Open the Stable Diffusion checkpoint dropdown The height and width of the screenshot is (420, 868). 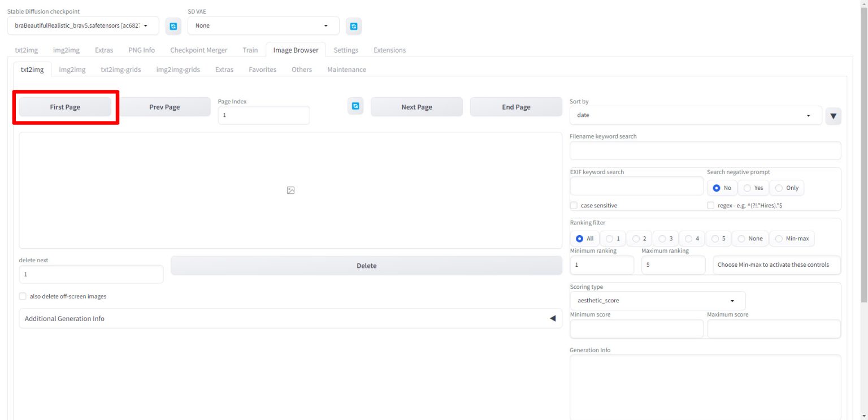pyautogui.click(x=83, y=26)
